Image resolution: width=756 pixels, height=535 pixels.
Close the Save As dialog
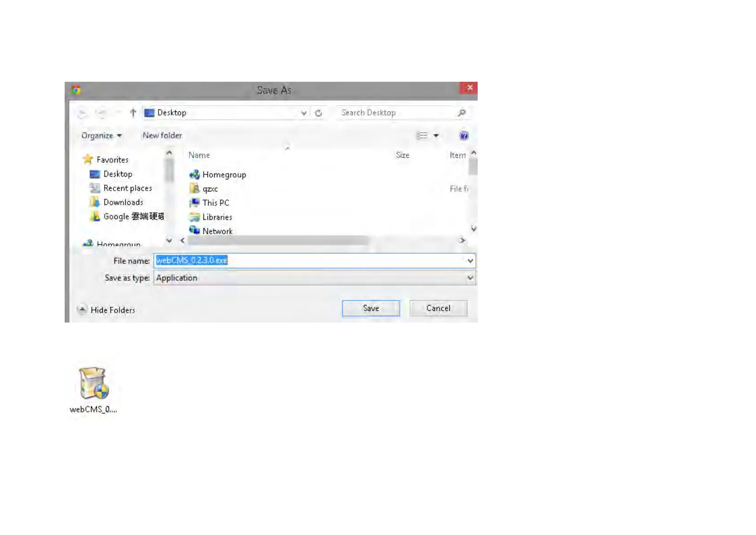pos(469,88)
